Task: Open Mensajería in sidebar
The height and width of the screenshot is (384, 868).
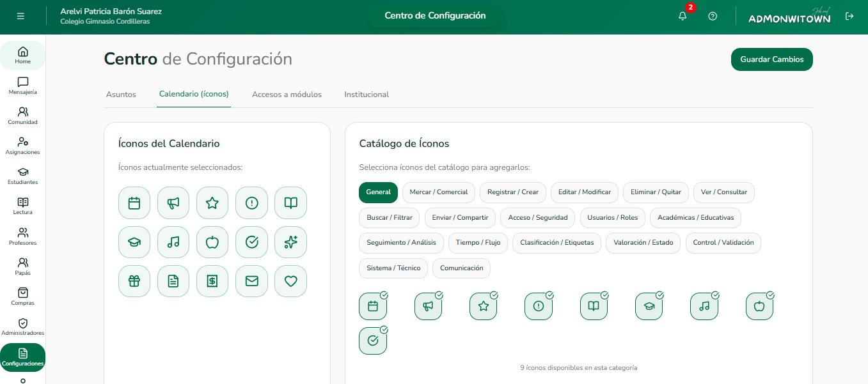Action: click(23, 86)
